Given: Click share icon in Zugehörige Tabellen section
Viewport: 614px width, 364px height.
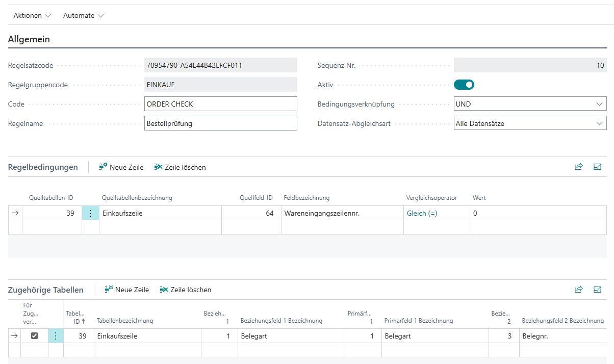Looking at the screenshot, I should click(x=578, y=290).
